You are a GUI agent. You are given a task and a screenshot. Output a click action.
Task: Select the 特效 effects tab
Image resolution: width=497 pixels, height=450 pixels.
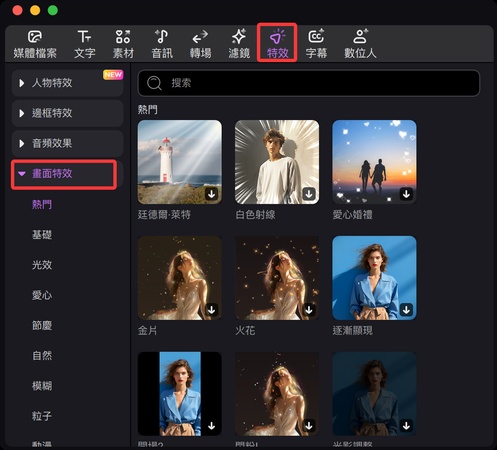[277, 44]
